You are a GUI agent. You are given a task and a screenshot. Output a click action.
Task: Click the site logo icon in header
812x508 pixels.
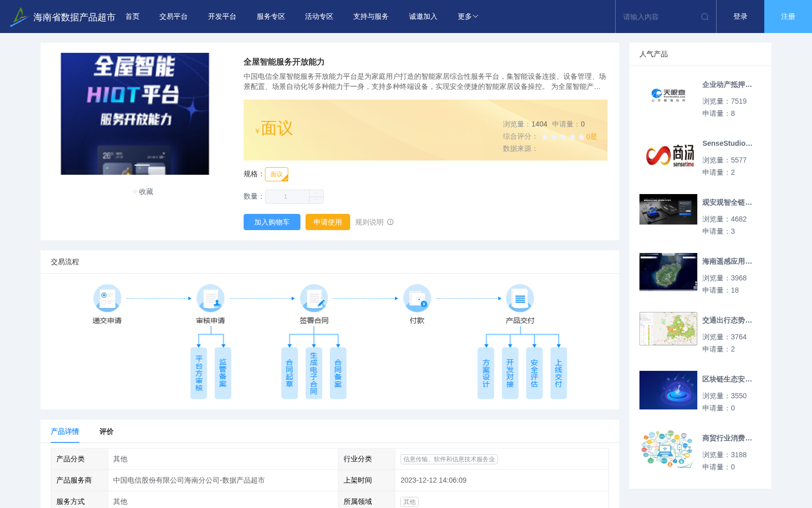click(x=19, y=17)
